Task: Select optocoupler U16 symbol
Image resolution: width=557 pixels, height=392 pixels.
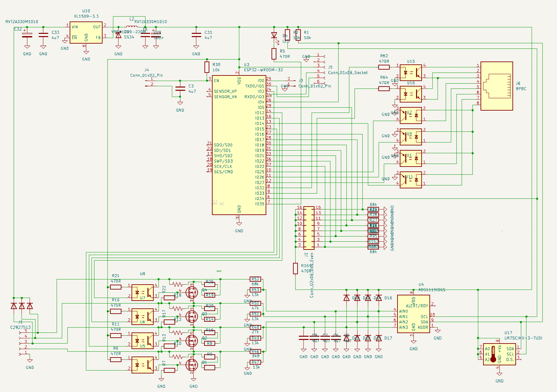Action: point(411,94)
